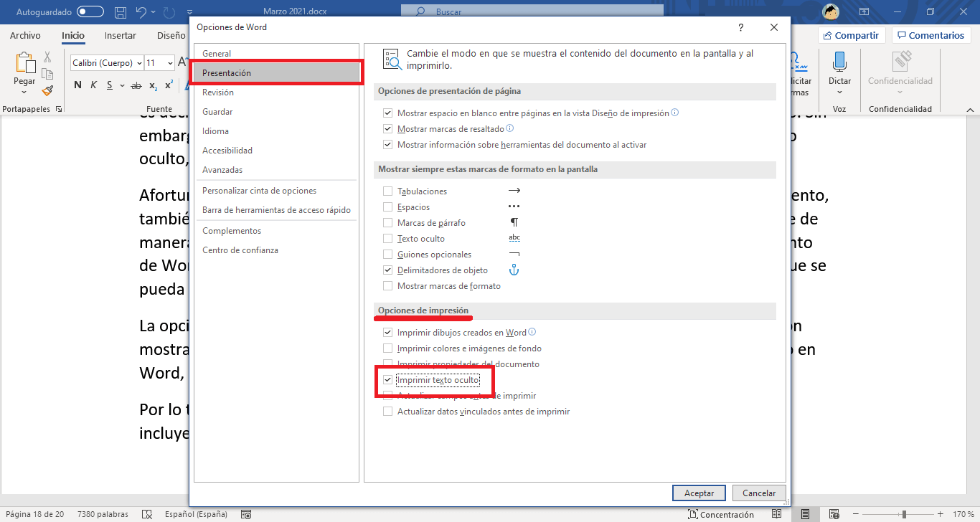
Task: Click the dialog help question mark
Action: tap(741, 27)
